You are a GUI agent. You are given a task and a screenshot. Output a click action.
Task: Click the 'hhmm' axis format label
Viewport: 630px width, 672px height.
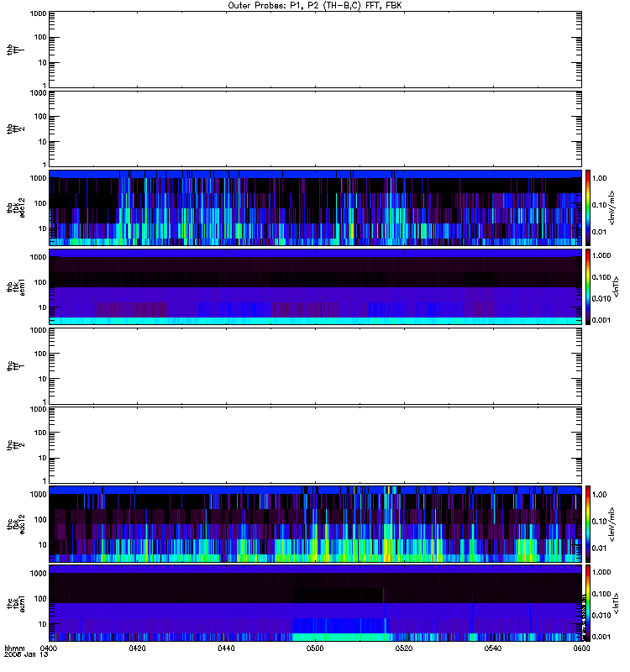point(14,648)
